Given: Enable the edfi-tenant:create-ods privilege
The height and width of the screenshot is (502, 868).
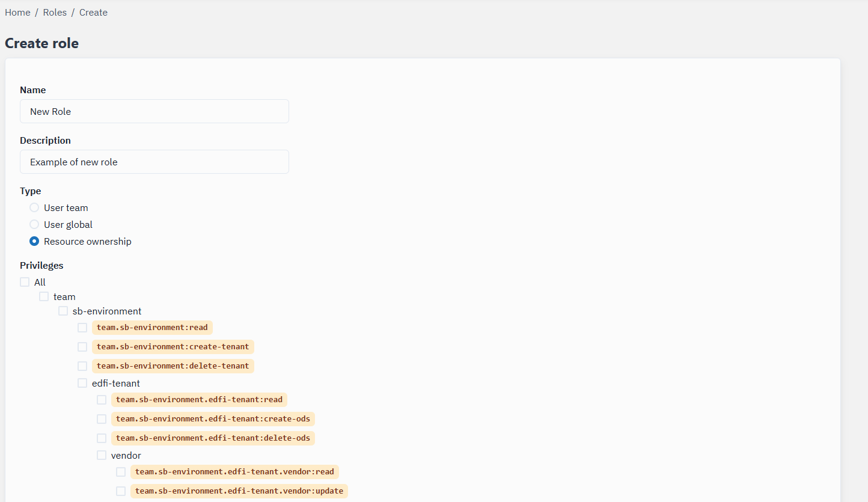Looking at the screenshot, I should 102,419.
